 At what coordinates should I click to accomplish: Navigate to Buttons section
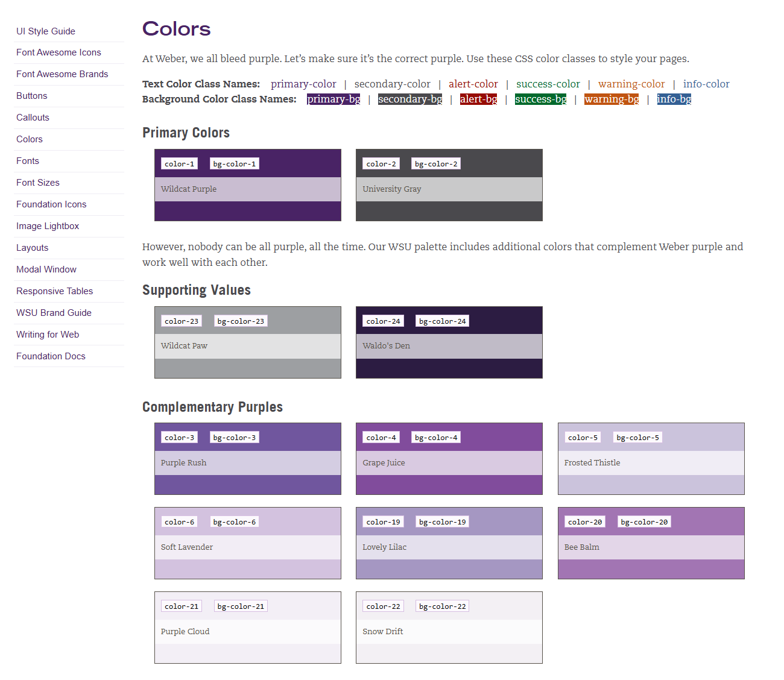coord(31,96)
